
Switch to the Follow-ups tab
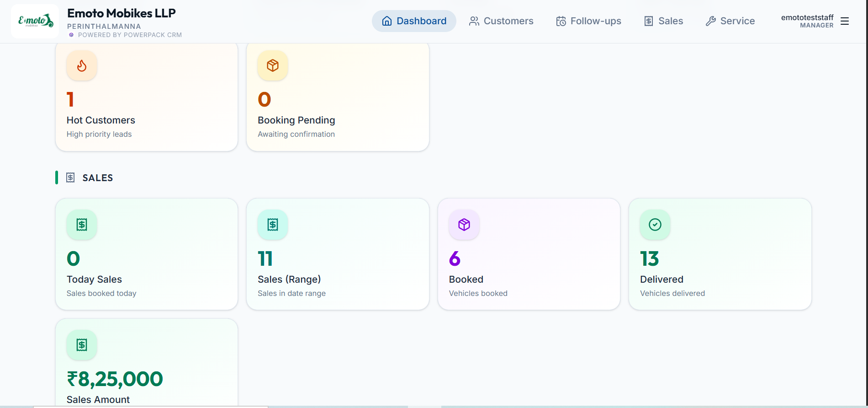588,21
